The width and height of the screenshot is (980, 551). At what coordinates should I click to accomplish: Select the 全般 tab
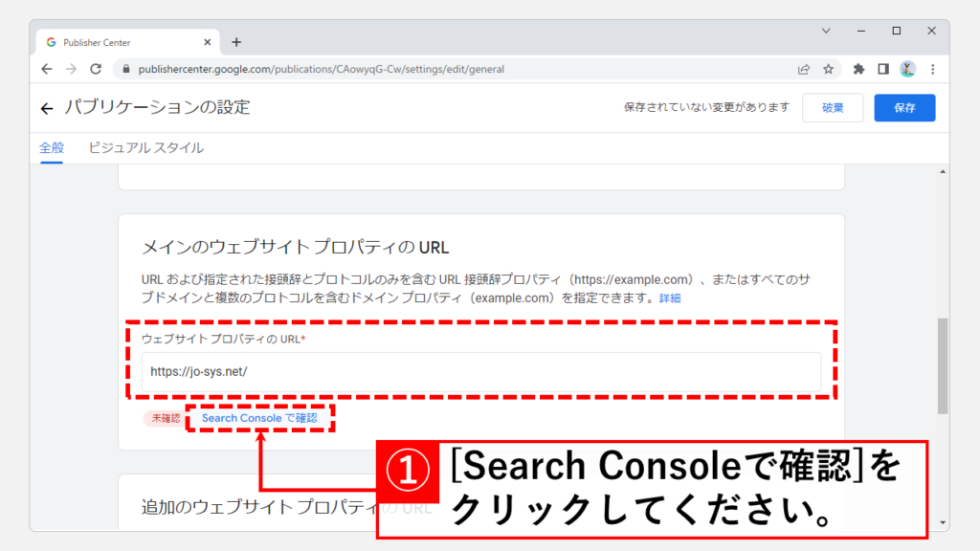[x=52, y=148]
